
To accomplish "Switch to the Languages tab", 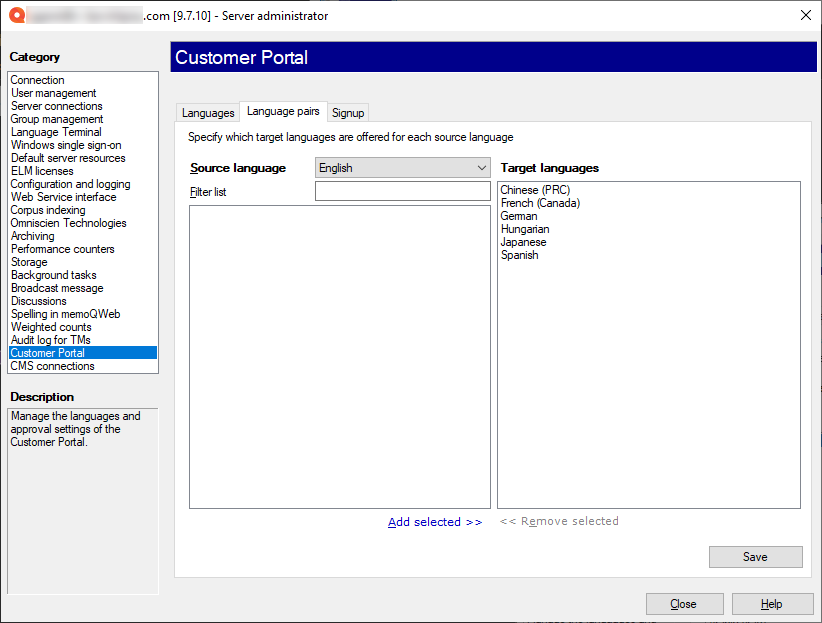I will [x=208, y=113].
